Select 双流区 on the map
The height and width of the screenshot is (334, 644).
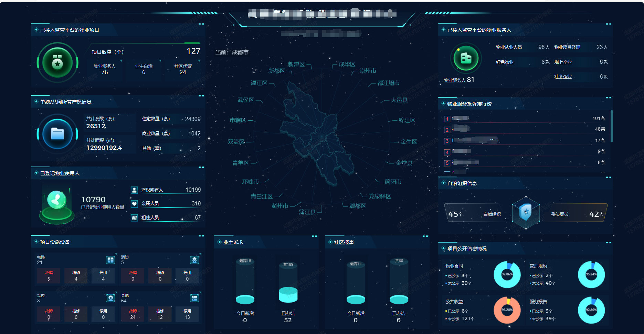click(x=236, y=142)
